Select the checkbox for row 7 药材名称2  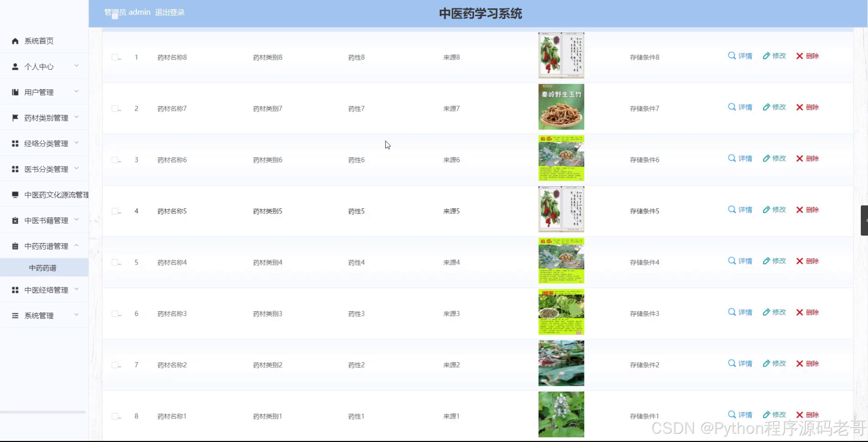[115, 365]
